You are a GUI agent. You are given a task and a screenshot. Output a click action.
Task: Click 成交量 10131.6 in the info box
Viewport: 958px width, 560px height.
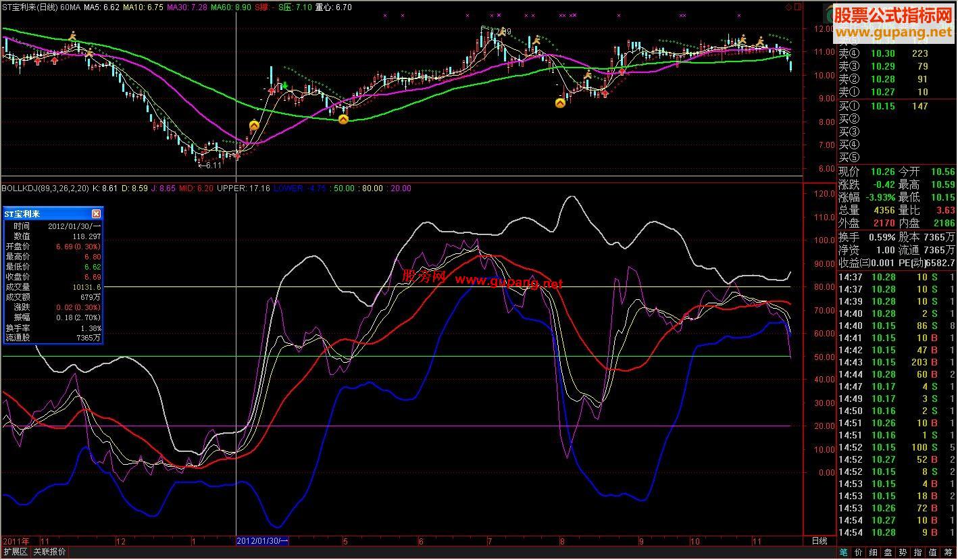pyautogui.click(x=53, y=287)
